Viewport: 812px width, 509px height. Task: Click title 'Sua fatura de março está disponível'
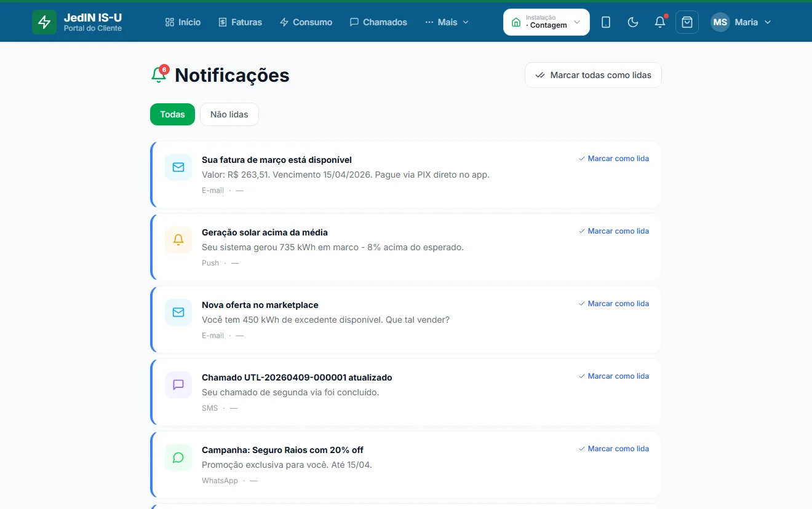(x=277, y=160)
